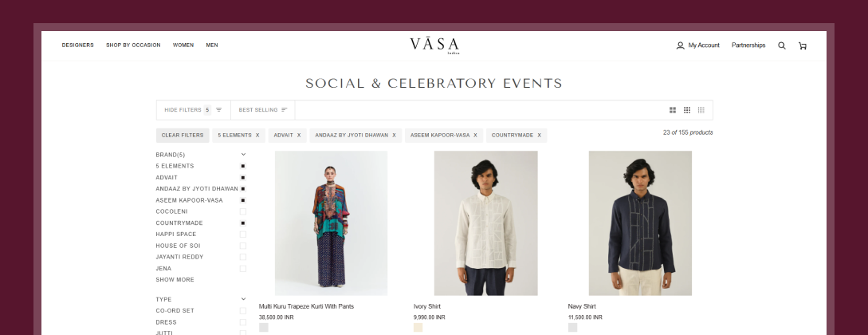Click the My Account user icon
The image size is (868, 335).
tap(680, 45)
